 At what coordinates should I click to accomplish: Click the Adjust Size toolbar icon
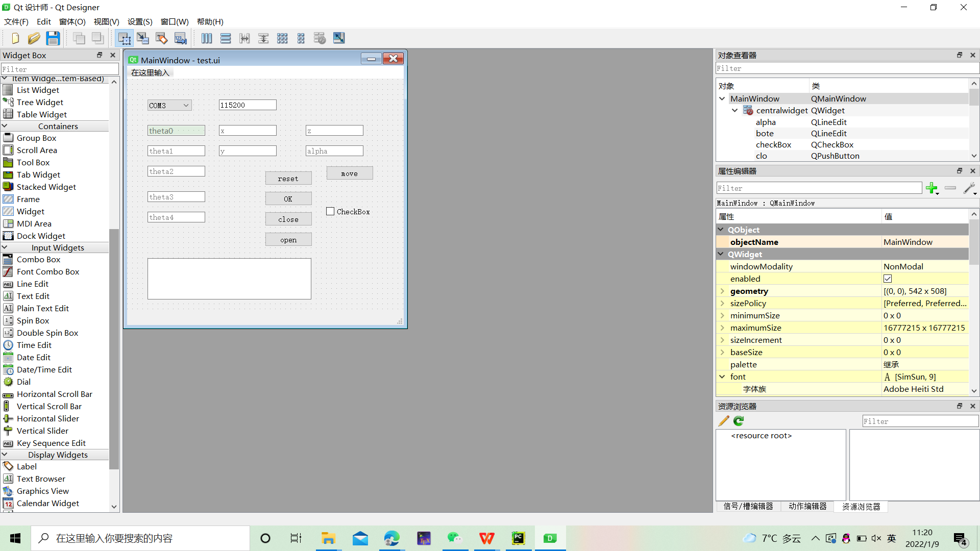(x=339, y=38)
